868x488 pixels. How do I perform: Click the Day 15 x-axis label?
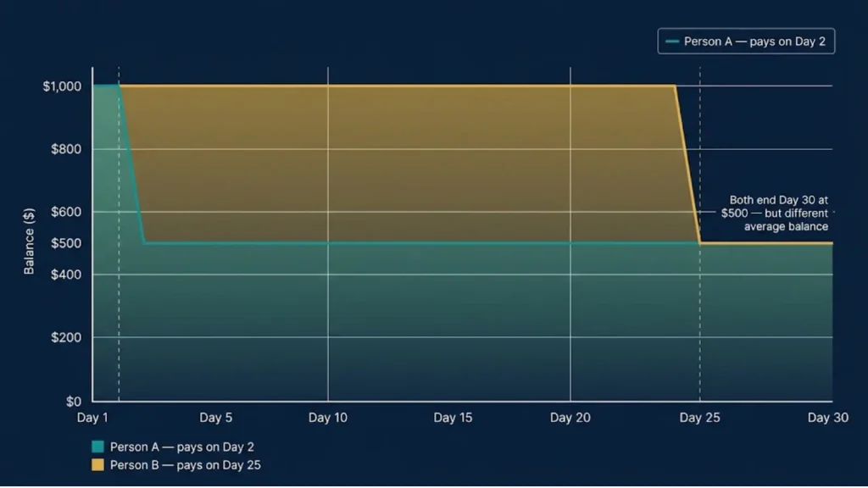point(453,418)
